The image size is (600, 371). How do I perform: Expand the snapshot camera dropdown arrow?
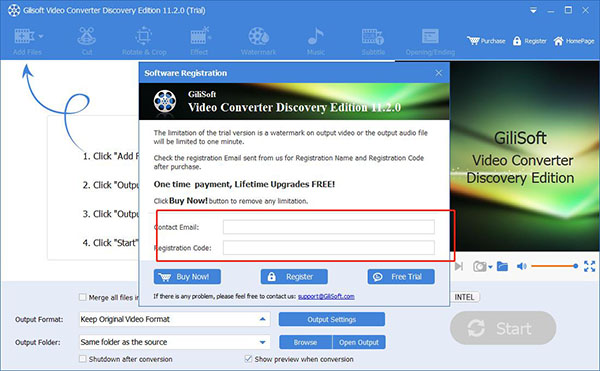(490, 267)
